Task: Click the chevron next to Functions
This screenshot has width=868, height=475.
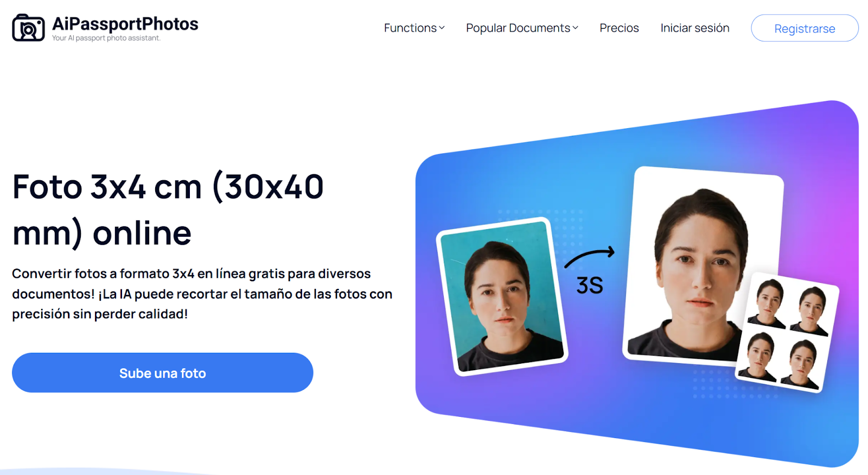Action: 442,28
